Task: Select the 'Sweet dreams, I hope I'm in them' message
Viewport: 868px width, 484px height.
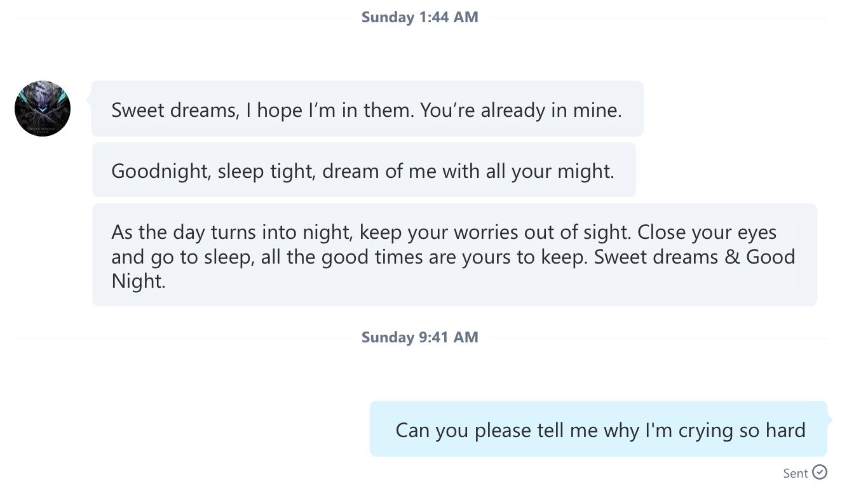Action: tap(367, 109)
